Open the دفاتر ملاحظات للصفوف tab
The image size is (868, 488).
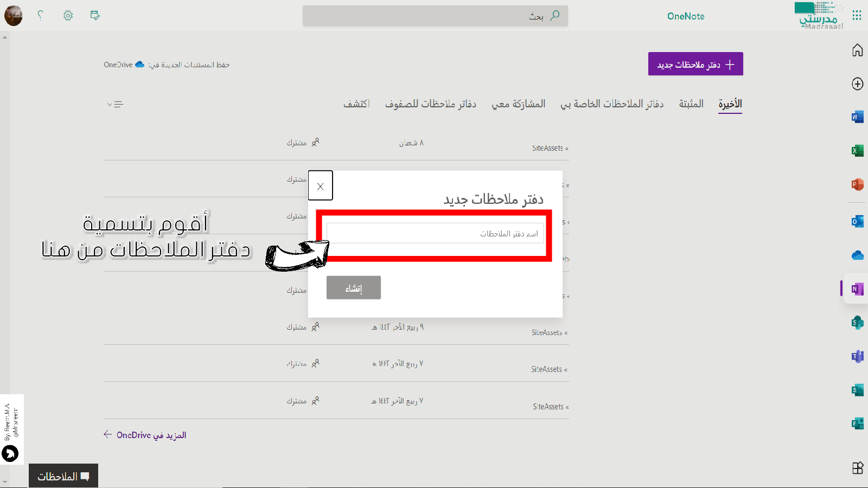[430, 104]
